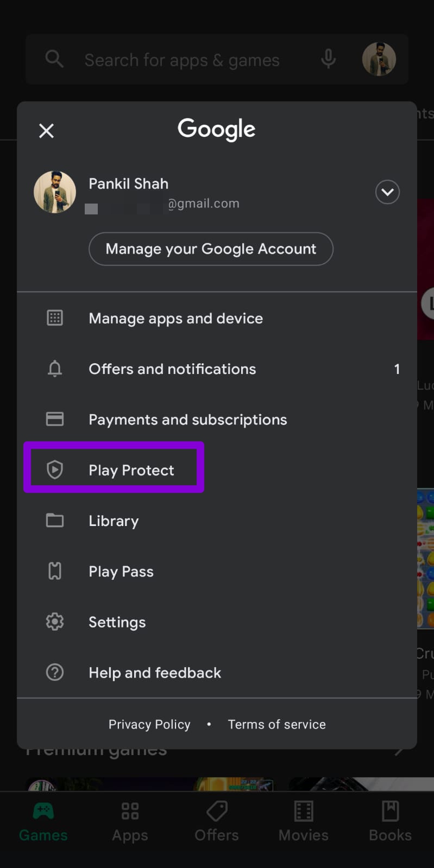The image size is (434, 868).
Task: Select the Play Protect shield icon
Action: [x=54, y=470]
